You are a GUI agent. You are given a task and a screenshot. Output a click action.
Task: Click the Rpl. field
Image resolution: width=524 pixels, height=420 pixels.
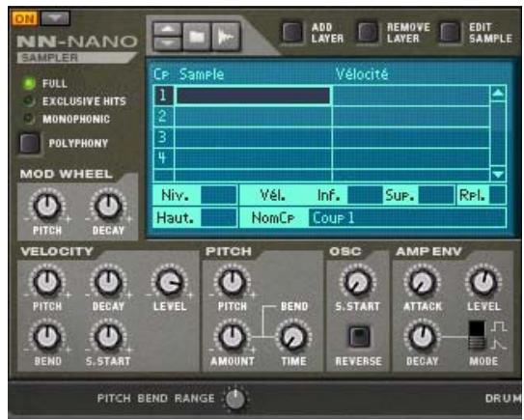point(497,195)
